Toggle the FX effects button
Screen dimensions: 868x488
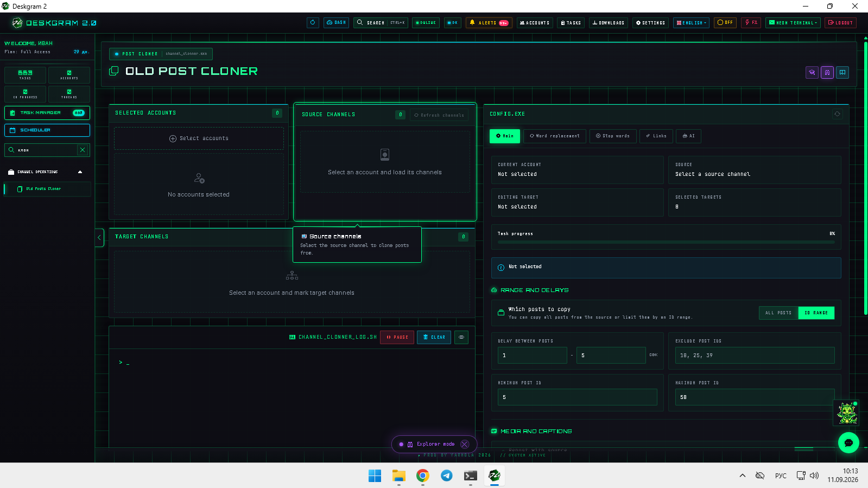[751, 23]
